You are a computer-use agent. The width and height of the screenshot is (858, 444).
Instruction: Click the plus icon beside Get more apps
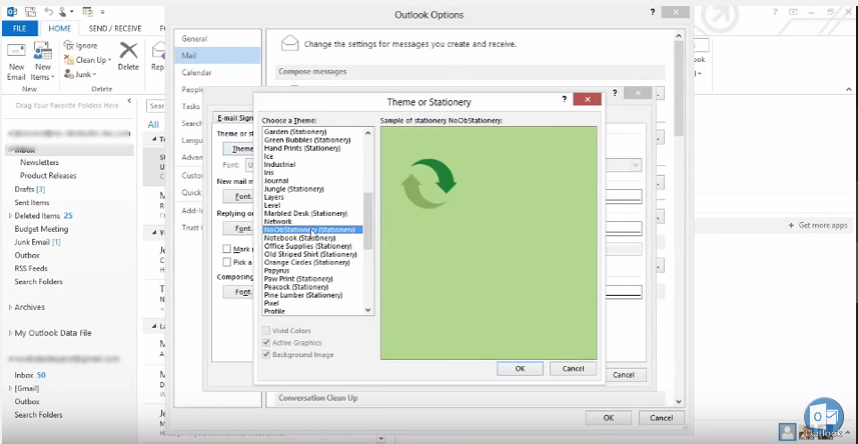pos(791,226)
